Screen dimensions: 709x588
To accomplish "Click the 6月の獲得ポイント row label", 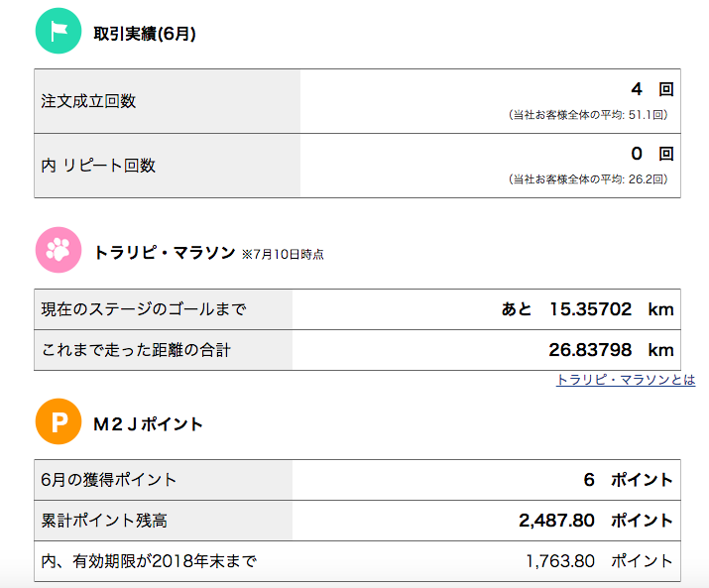I will [x=108, y=480].
